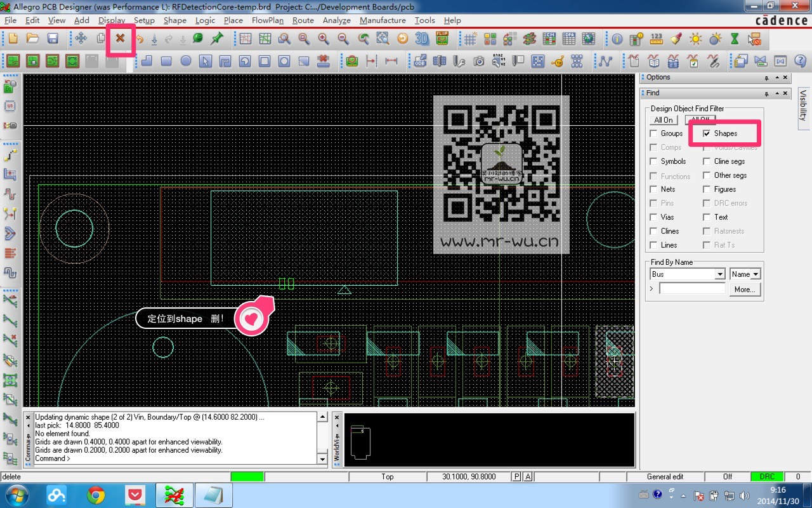Tick the Nets find filter checkbox

click(653, 189)
